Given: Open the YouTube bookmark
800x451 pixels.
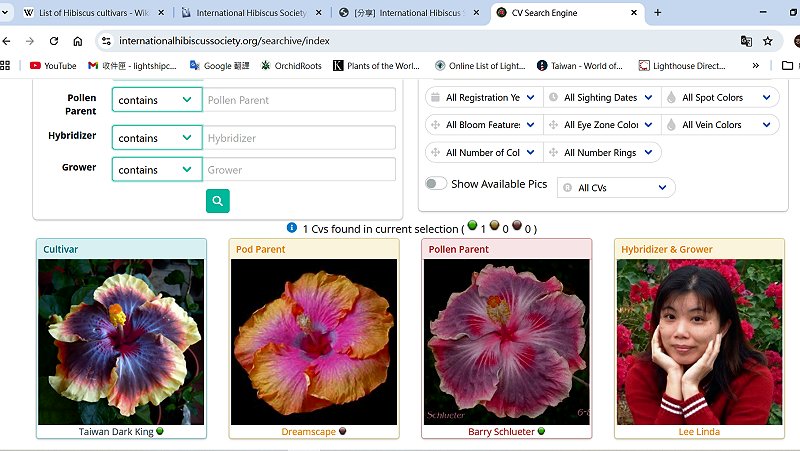Looking at the screenshot, I should (53, 66).
